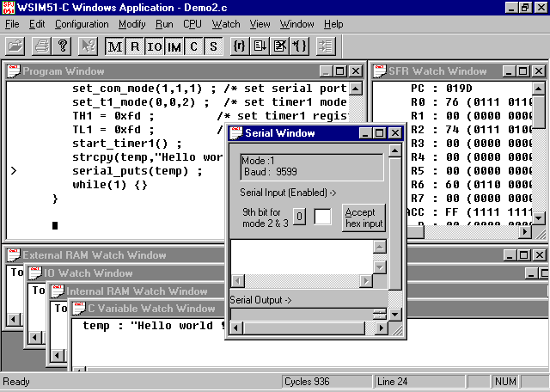This screenshot has width=550, height=392.
Task: Toggle the C variable watch toolbar button
Action: (x=193, y=46)
